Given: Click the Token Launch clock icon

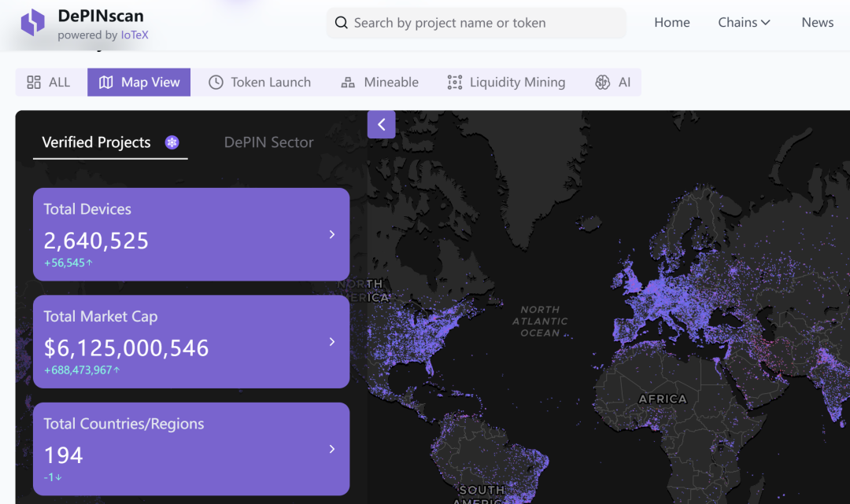Looking at the screenshot, I should pos(216,83).
